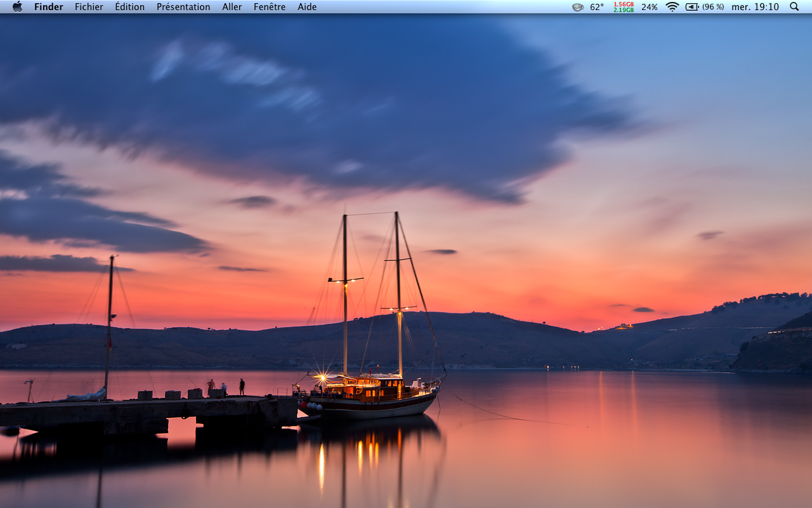
Task: Open the Wi-Fi status menu
Action: (672, 7)
